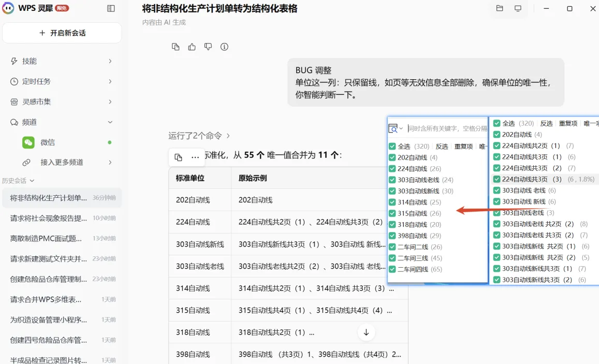Expand the 技能 menu chevron

(110, 61)
